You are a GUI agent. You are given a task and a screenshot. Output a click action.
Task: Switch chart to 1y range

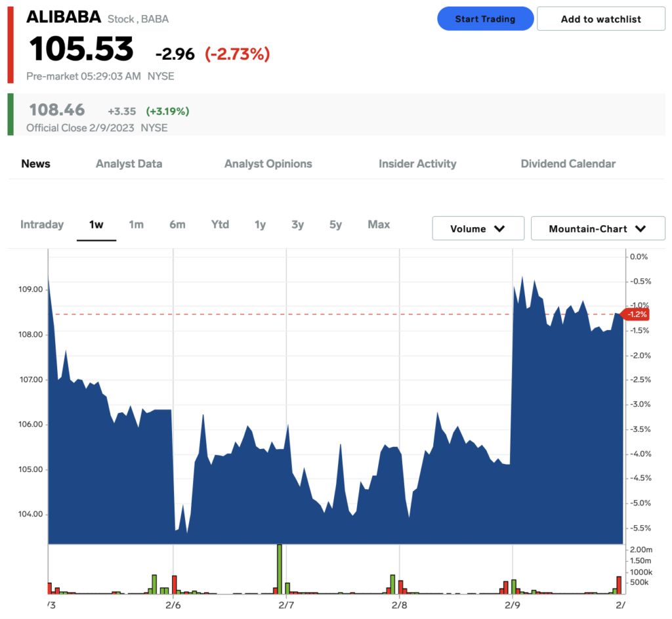pyautogui.click(x=260, y=224)
